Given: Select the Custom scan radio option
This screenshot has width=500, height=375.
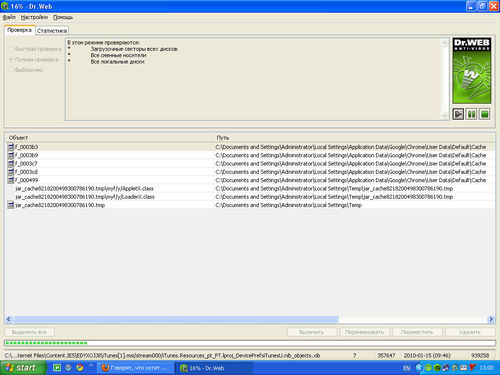Looking at the screenshot, I should point(11,70).
